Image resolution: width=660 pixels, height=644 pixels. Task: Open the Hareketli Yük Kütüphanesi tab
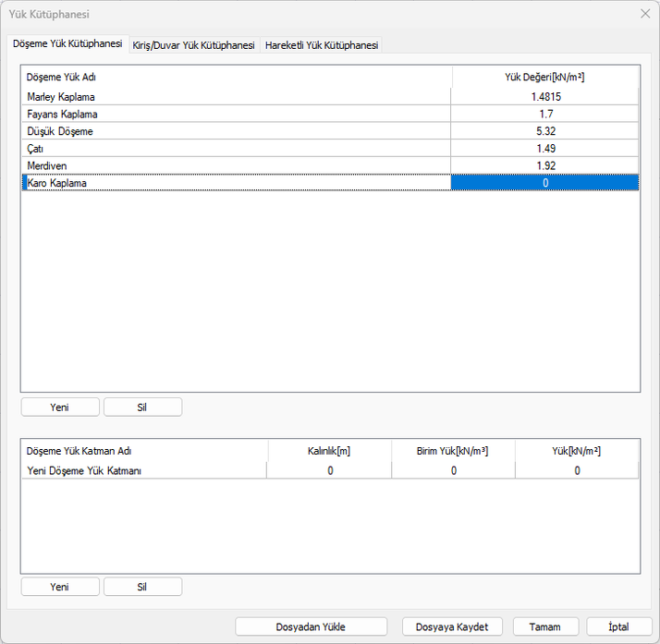pyautogui.click(x=321, y=45)
